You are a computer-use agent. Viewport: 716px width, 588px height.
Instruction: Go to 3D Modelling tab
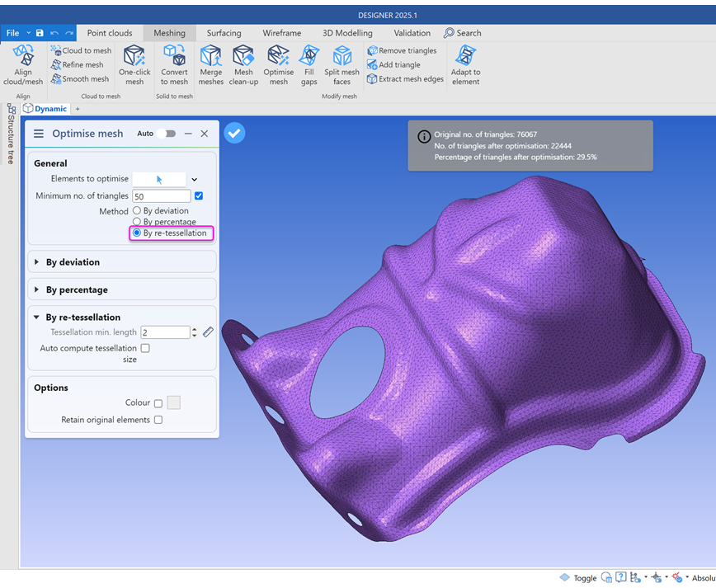pos(347,33)
